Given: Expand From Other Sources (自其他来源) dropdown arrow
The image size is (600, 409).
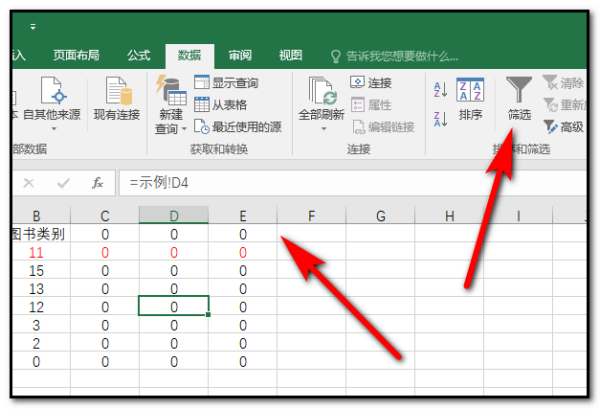Looking at the screenshot, I should pos(54,129).
